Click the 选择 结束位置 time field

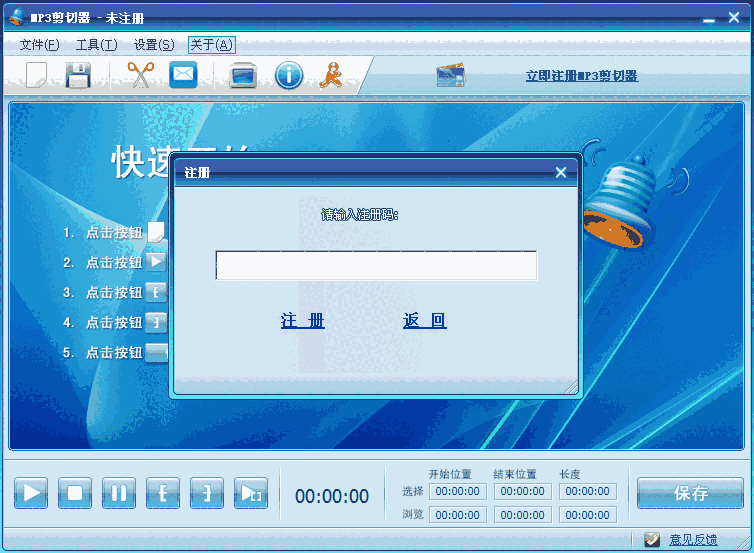(x=523, y=491)
